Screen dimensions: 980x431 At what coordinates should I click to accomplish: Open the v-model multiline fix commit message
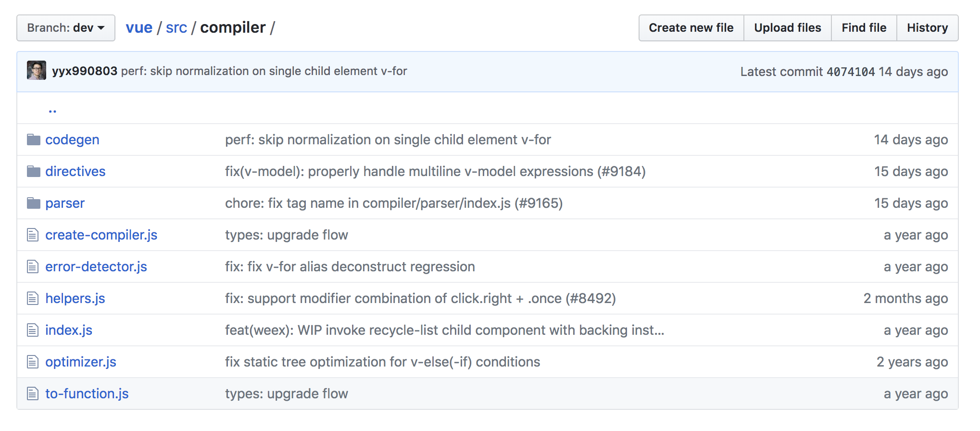pyautogui.click(x=435, y=172)
